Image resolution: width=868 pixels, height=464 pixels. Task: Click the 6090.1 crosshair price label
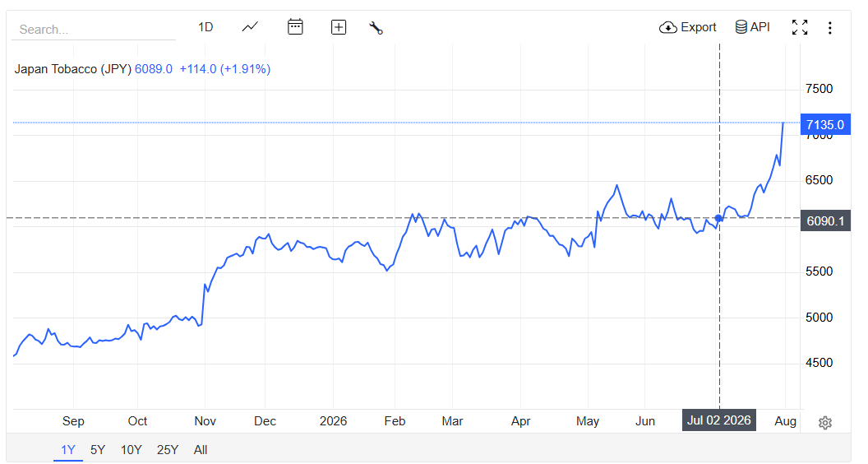[824, 220]
